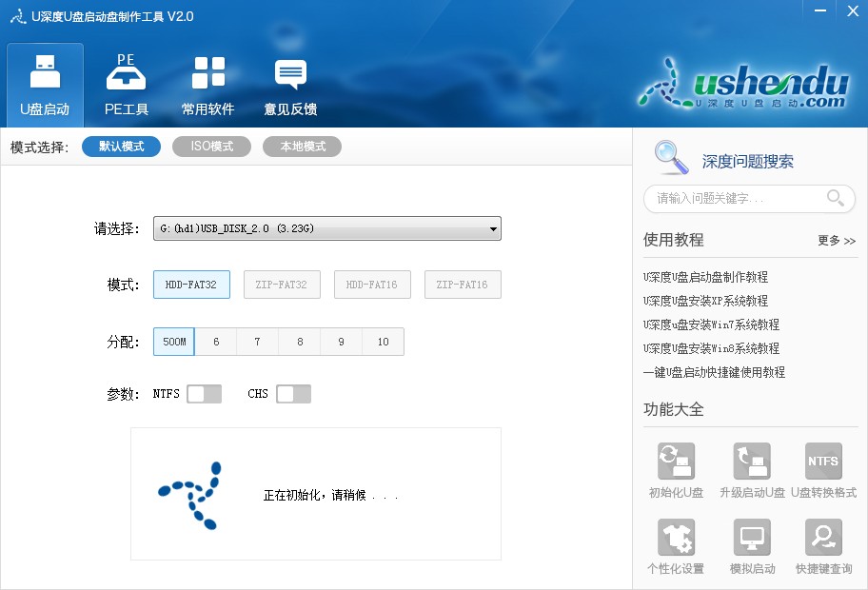This screenshot has width=868, height=590.
Task: Select ZIP-FAT32 mode
Action: 282,285
